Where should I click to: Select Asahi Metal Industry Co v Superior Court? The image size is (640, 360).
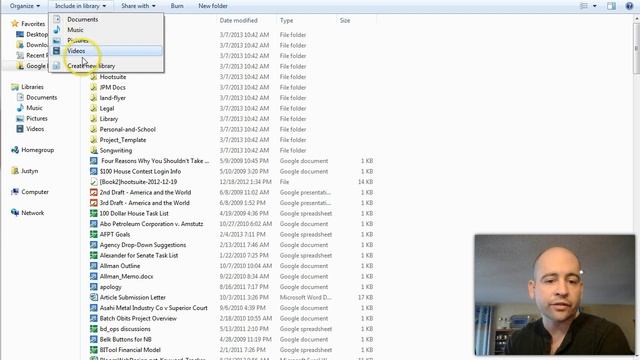click(153, 308)
